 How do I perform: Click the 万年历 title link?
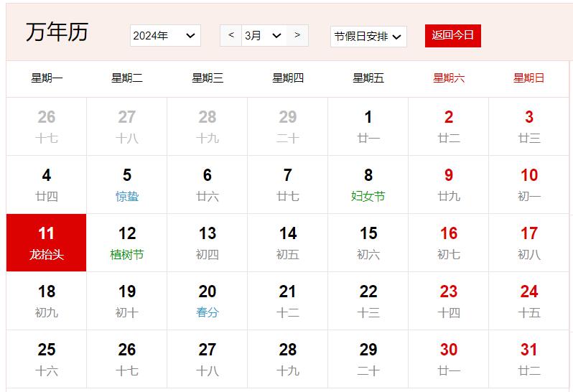pos(57,32)
